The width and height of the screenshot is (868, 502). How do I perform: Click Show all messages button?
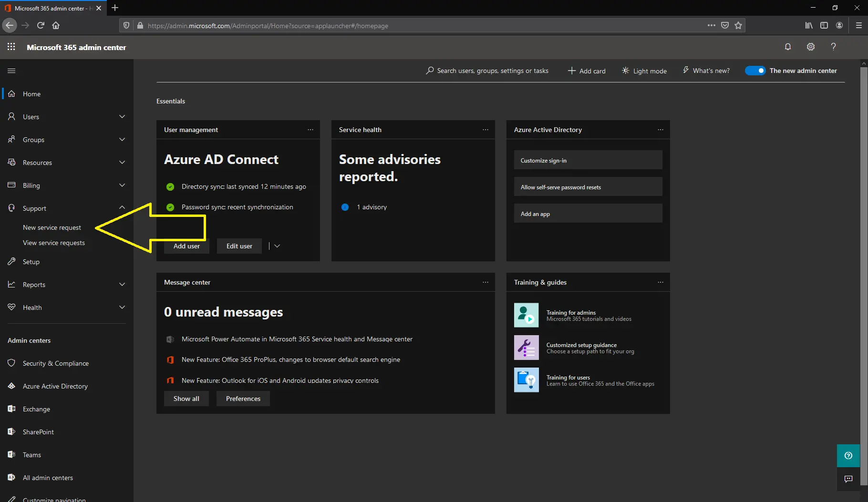pyautogui.click(x=186, y=399)
